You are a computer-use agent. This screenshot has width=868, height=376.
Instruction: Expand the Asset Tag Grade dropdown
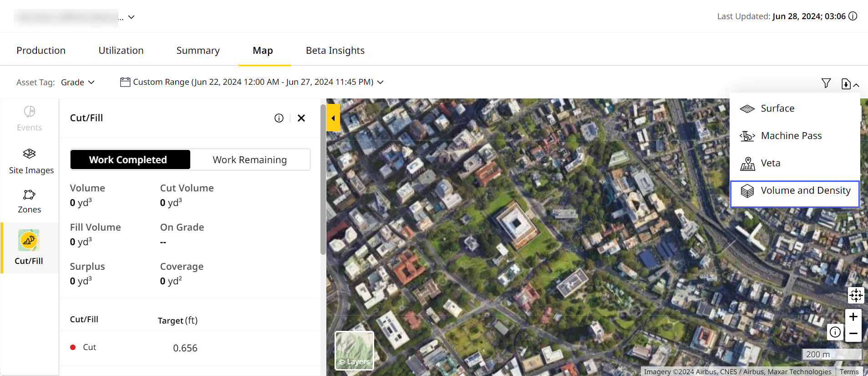pos(78,82)
